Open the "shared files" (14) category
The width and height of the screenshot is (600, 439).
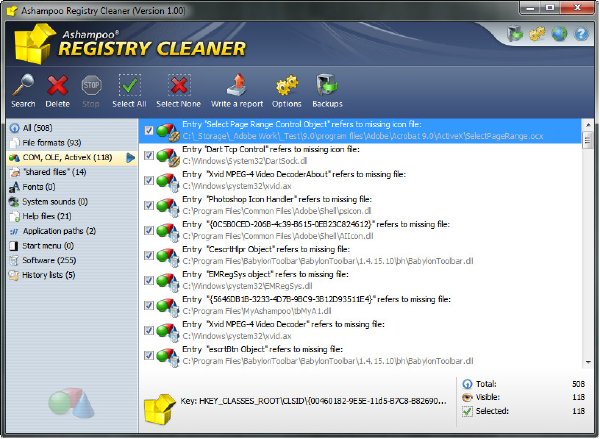click(72, 172)
